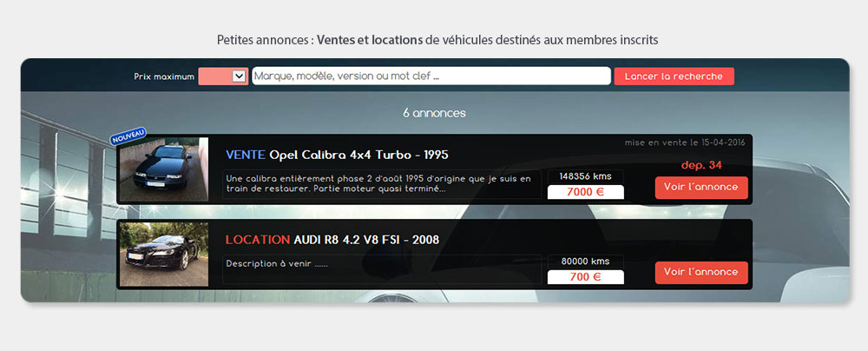Focus the brand, model, keyword search field
868x351 pixels.
coord(431,76)
